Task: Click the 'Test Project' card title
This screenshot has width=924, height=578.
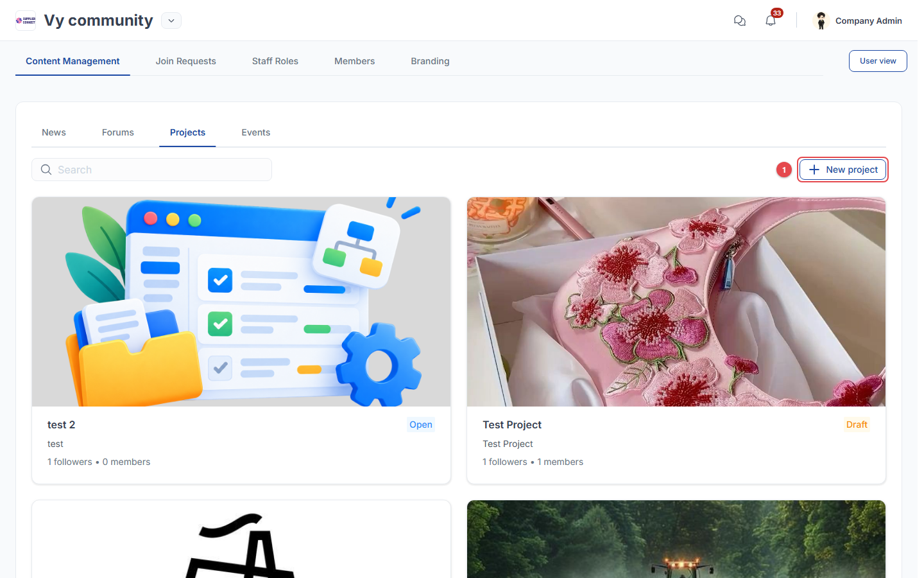Action: pos(512,425)
